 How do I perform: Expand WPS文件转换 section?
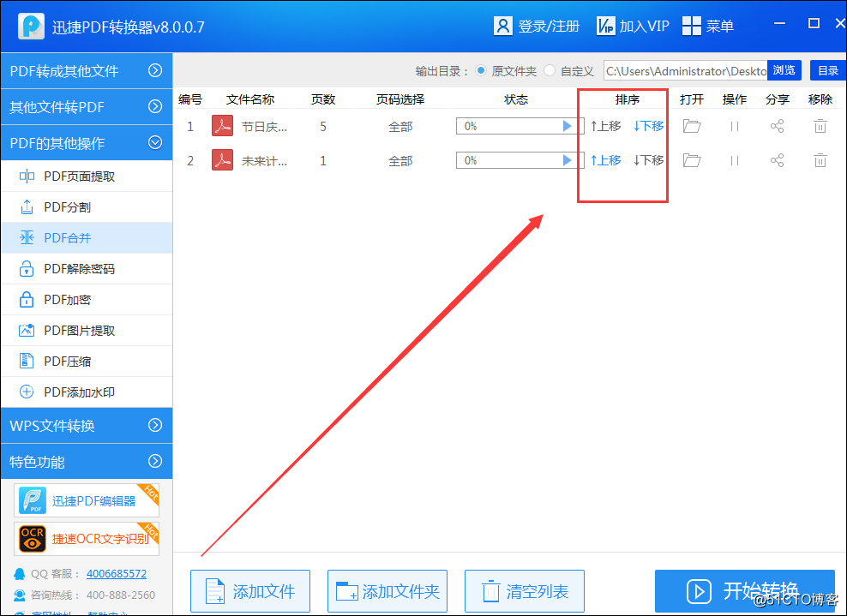tap(87, 426)
